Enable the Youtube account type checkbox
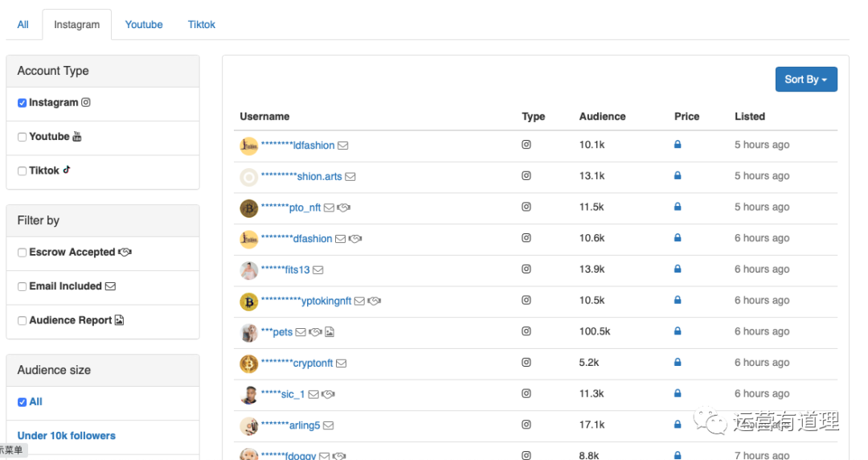Screen dimensions: 868x460 23,137
